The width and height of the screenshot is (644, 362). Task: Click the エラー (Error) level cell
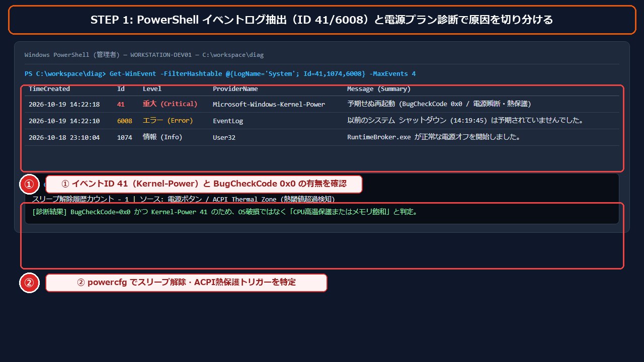point(168,121)
